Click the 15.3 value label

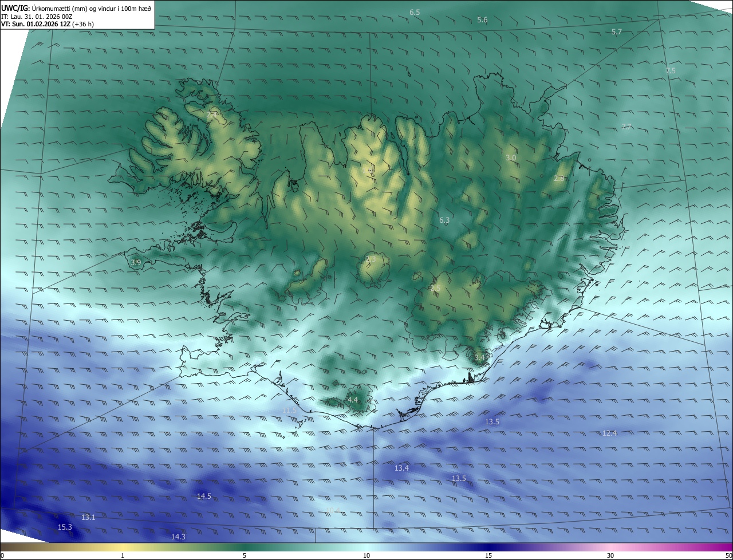[65, 527]
